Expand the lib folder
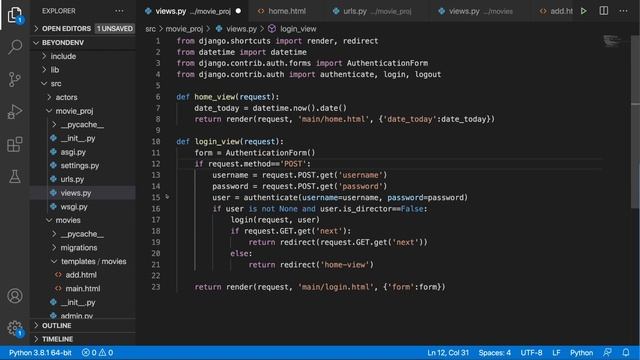Image resolution: width=640 pixels, height=360 pixels. point(55,70)
